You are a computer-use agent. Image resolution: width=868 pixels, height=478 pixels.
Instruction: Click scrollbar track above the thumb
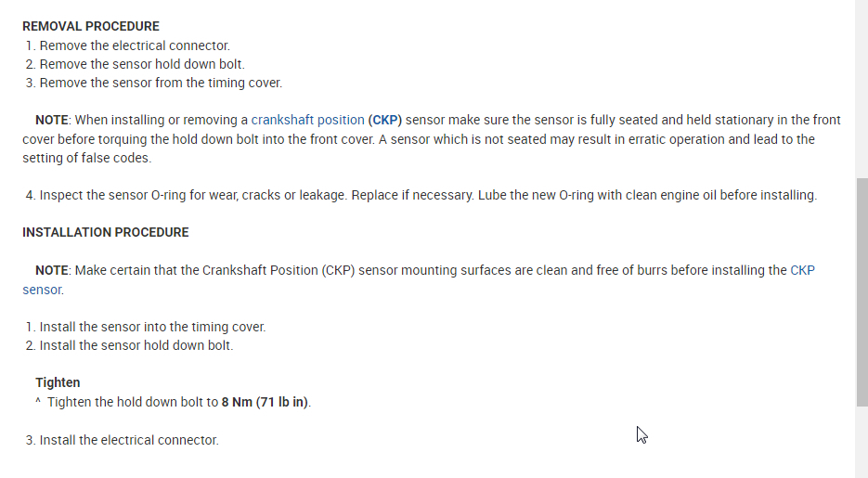tap(861, 88)
